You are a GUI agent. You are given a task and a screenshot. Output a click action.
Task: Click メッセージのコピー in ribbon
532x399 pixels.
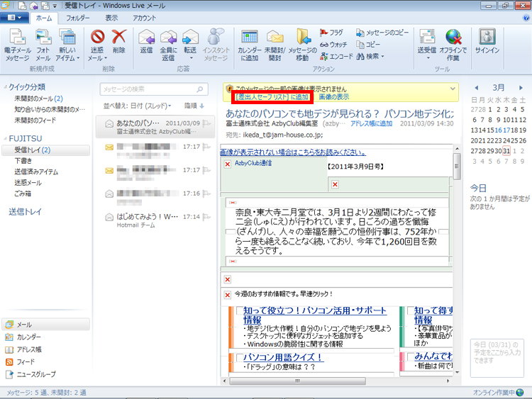[382, 33]
